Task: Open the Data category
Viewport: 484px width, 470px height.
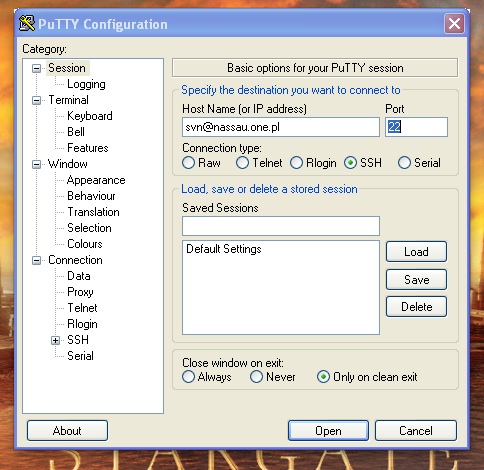Action: click(79, 276)
